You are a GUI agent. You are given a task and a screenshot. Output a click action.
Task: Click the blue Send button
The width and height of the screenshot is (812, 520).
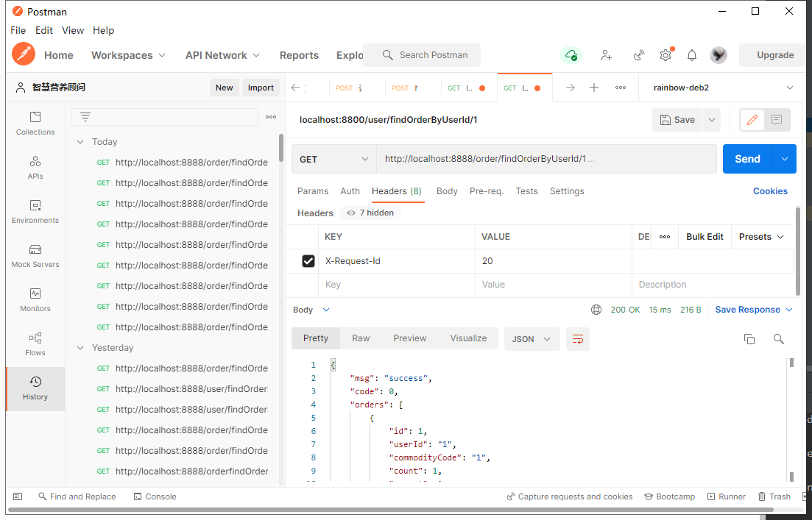748,159
